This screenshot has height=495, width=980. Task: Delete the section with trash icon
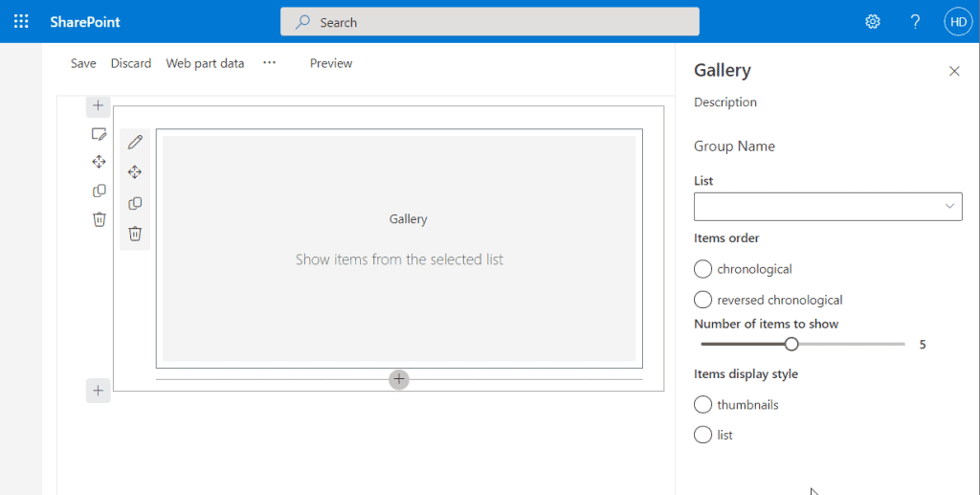(x=99, y=219)
